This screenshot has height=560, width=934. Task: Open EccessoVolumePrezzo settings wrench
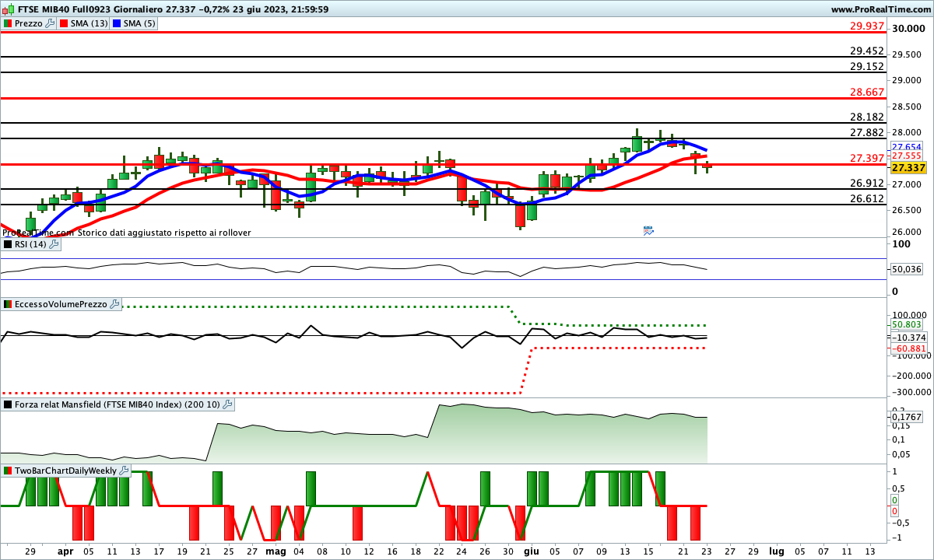114,304
